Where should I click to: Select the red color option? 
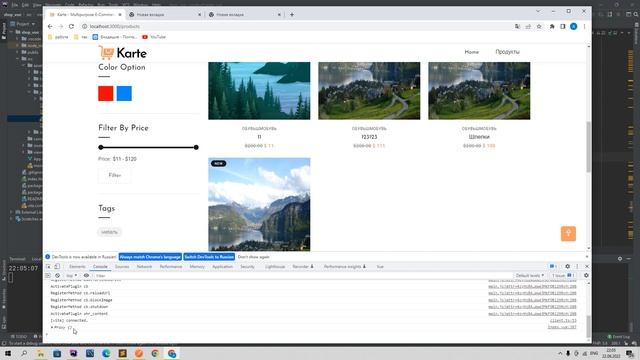click(x=106, y=93)
